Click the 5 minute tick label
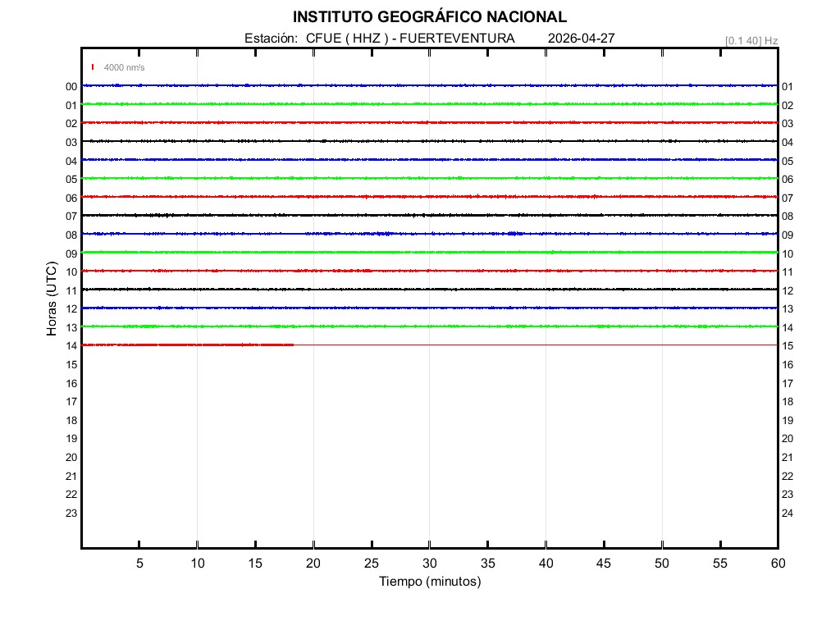Viewport: 840px width, 630px height. pos(139,563)
